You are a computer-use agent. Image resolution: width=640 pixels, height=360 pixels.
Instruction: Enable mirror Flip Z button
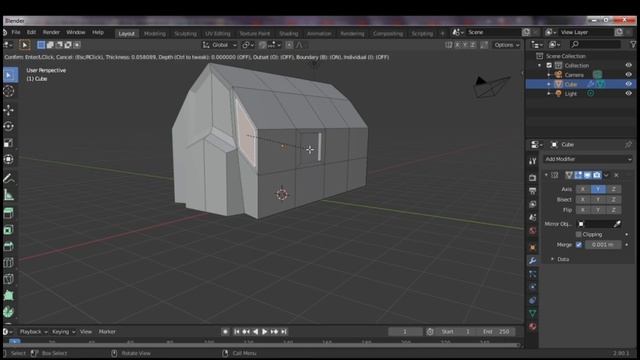coord(613,210)
